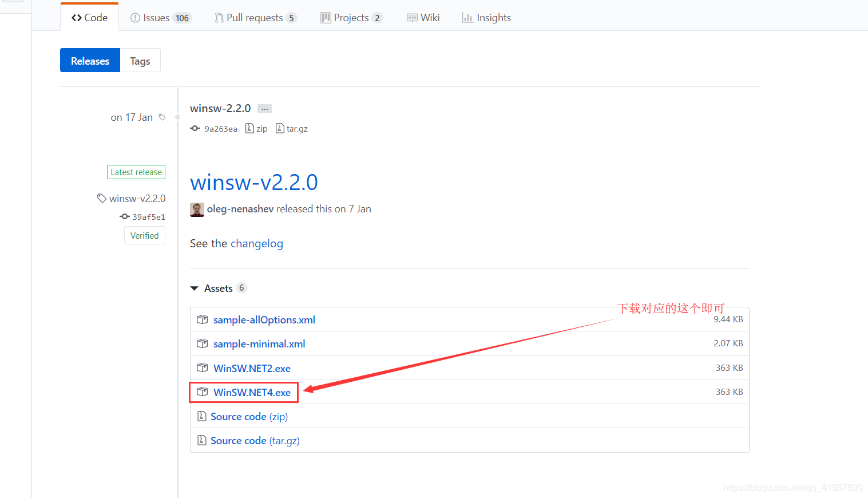Open the winsw-v2.2.0 tag link

point(137,199)
